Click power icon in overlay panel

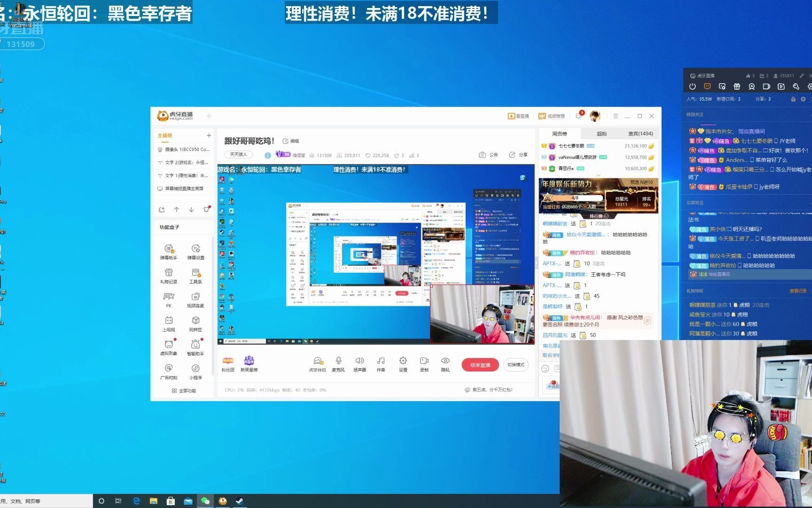pyautogui.click(x=692, y=87)
